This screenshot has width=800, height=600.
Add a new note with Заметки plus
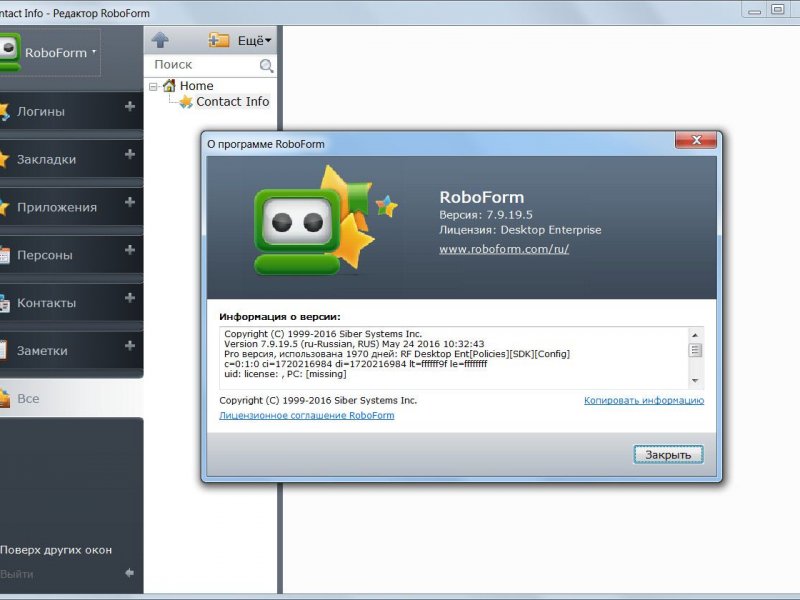[130, 346]
